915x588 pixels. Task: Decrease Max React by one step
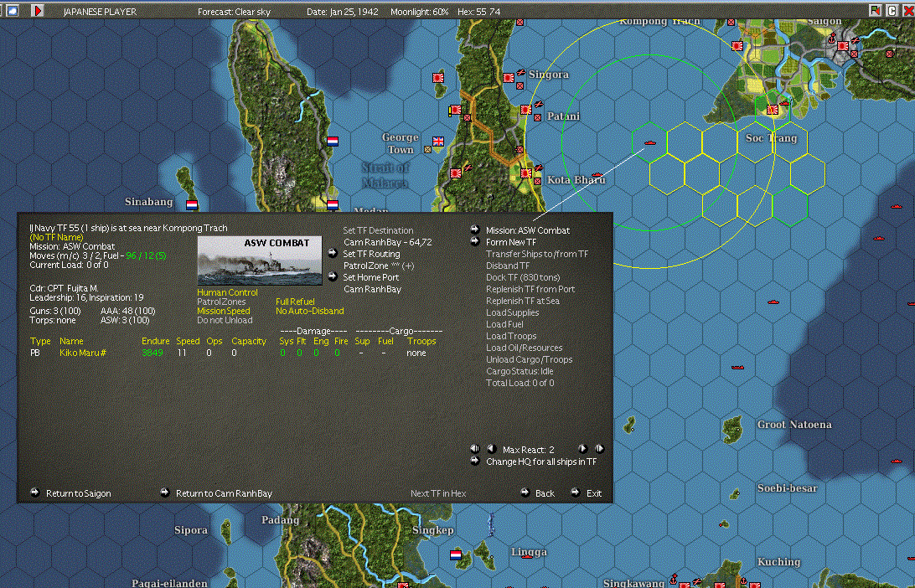[491, 449]
